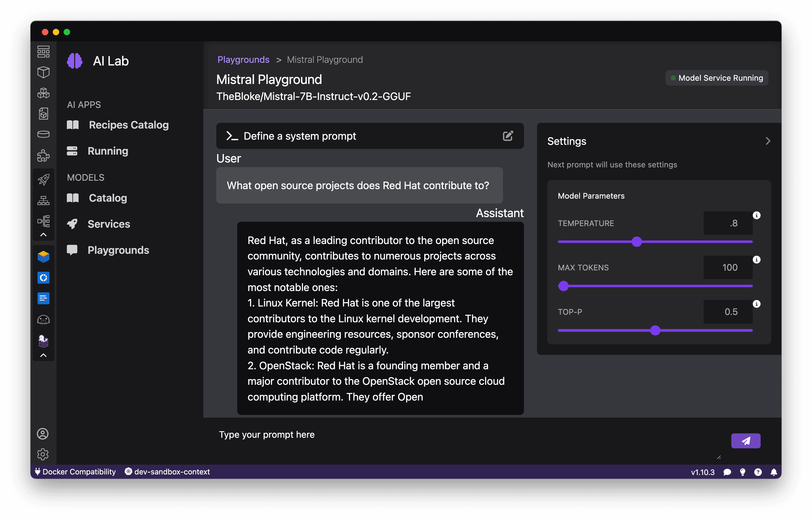Click the TheBloke/Mistral-7B-Instruct-v0.2-GGUF model name
The image size is (812, 519).
click(314, 96)
